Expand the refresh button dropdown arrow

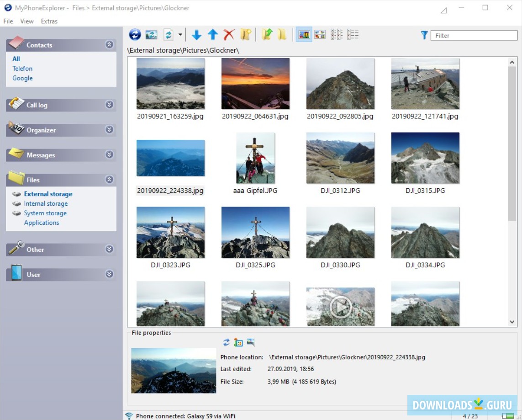[x=179, y=34]
